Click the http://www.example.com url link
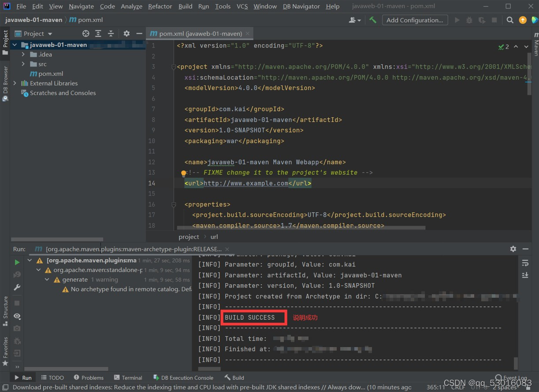The height and width of the screenshot is (392, 539). point(246,183)
